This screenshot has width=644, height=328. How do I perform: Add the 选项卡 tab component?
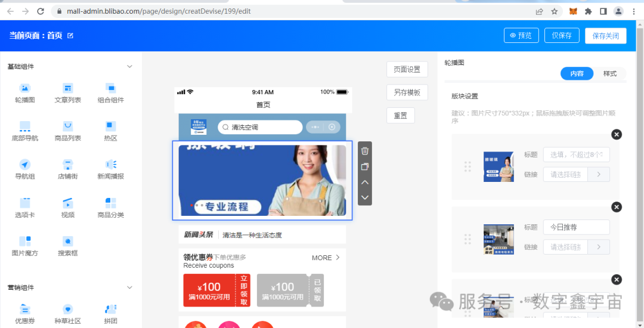pyautogui.click(x=25, y=208)
